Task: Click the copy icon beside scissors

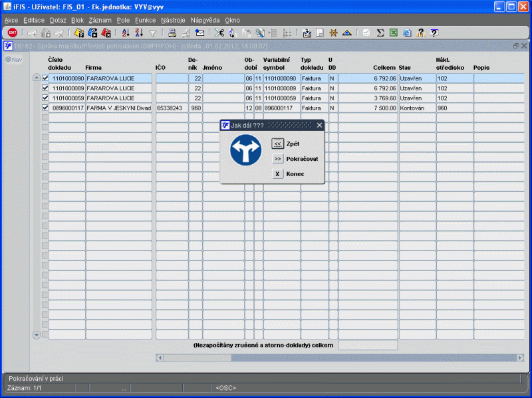Action: click(232, 33)
